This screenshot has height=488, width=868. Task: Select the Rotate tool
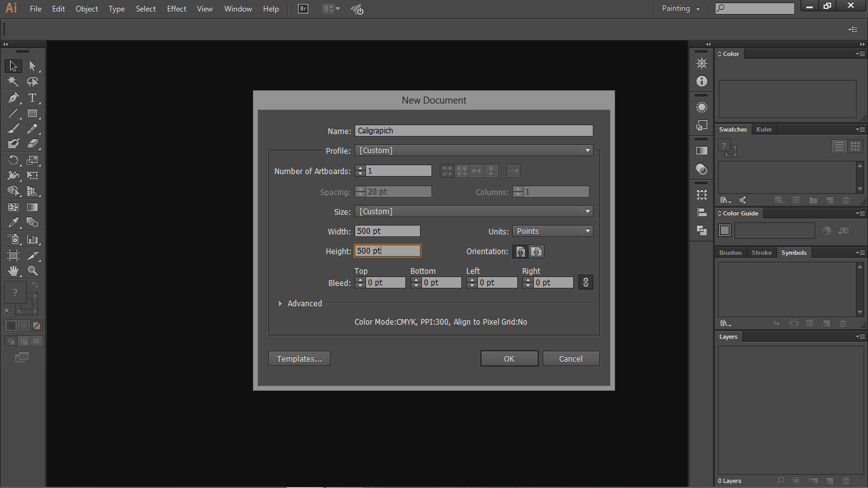click(x=13, y=160)
